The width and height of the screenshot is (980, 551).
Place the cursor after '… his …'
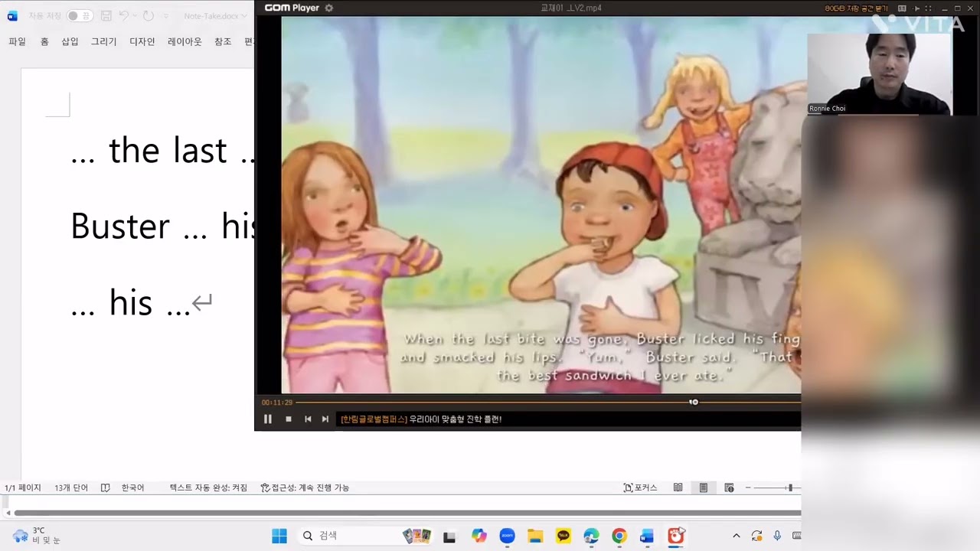[191, 303]
